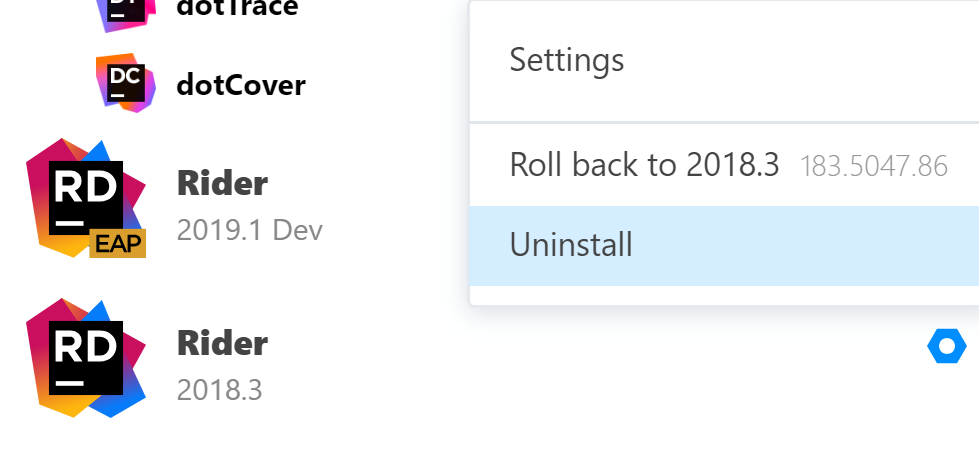Click empty space right of dotCover label
The height and width of the screenshot is (453, 979).
(390, 85)
